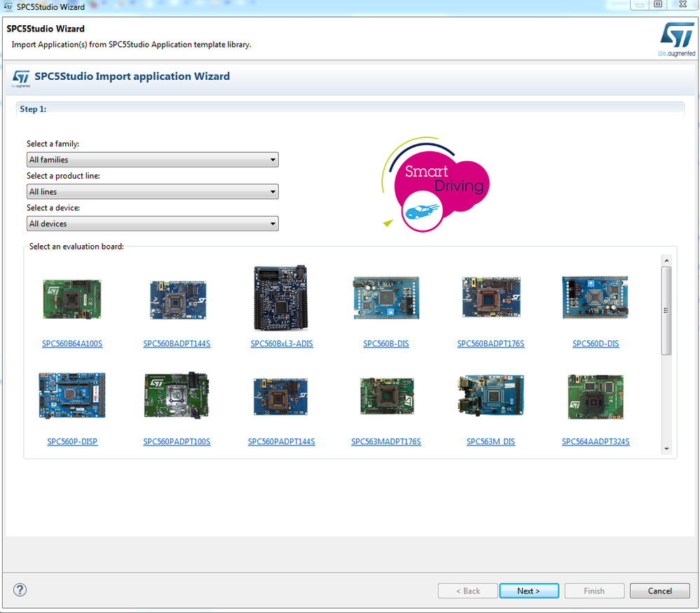The image size is (700, 613).
Task: Open the SPC564AADPT324S link
Action: click(x=596, y=441)
